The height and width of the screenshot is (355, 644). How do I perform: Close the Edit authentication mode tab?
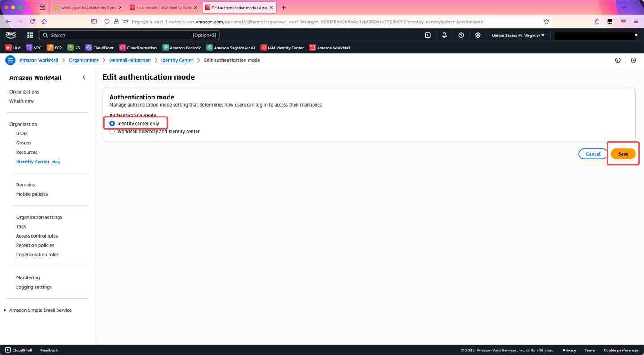pyautogui.click(x=271, y=8)
